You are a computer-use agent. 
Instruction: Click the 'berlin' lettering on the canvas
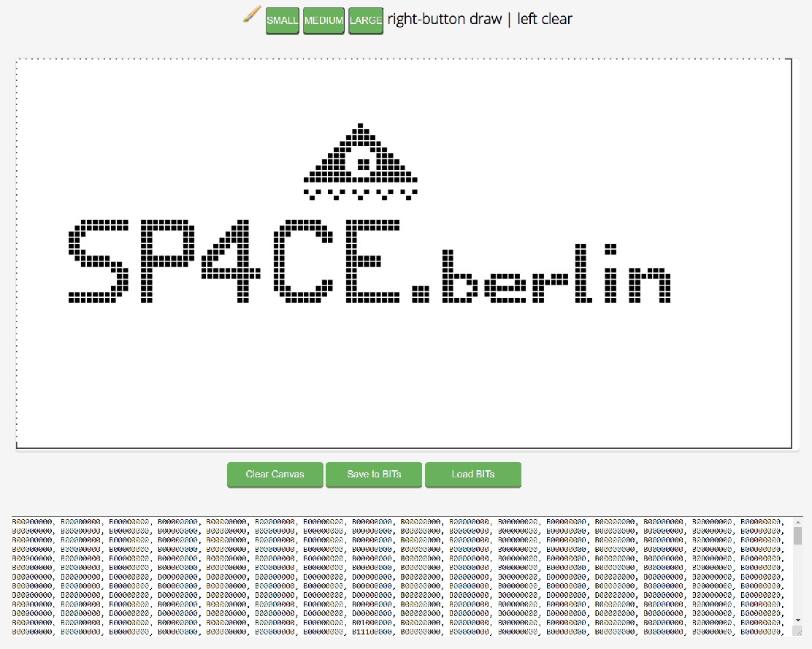point(556,273)
